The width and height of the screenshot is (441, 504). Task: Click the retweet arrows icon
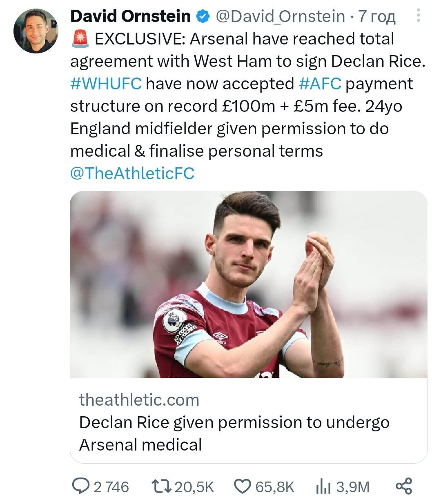coord(161,486)
